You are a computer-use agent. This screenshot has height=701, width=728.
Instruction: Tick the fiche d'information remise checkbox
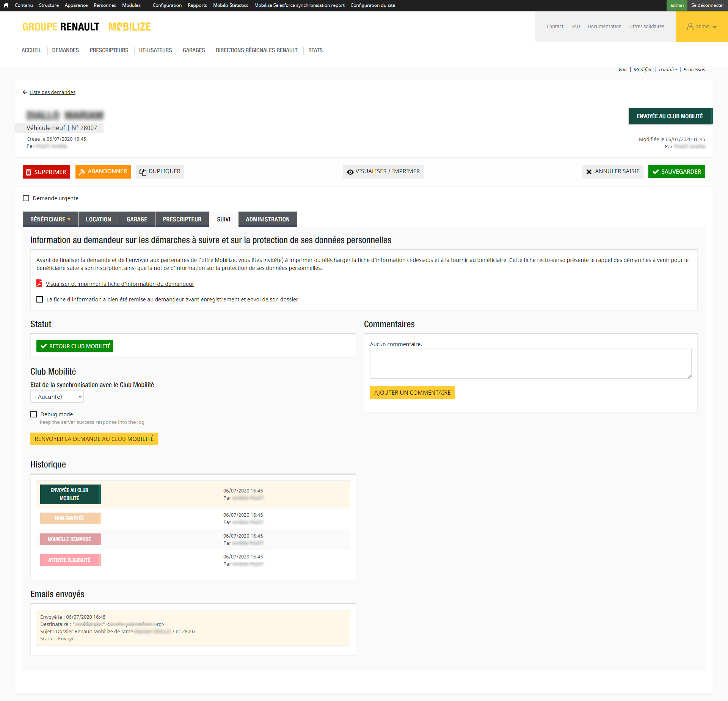40,300
